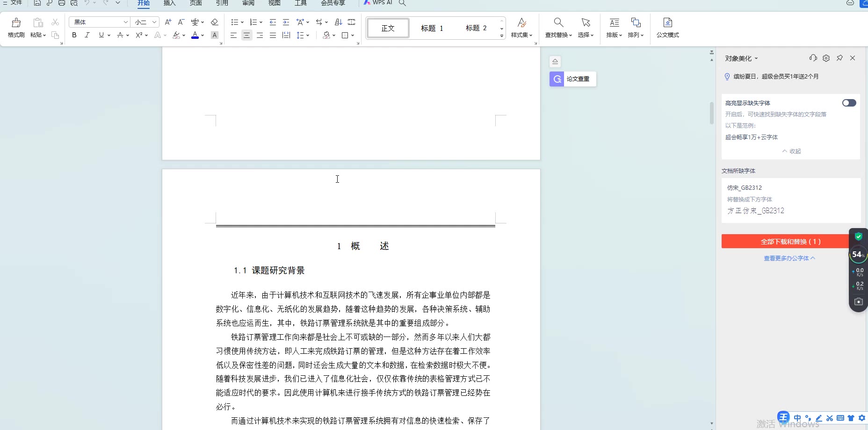
Task: Open the 小二 font size dropdown
Action: point(154,22)
